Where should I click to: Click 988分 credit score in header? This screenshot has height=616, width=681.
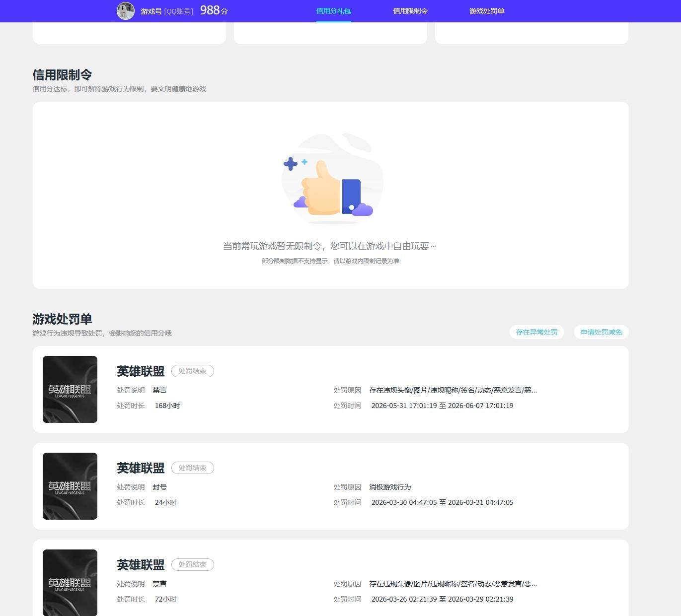(214, 10)
